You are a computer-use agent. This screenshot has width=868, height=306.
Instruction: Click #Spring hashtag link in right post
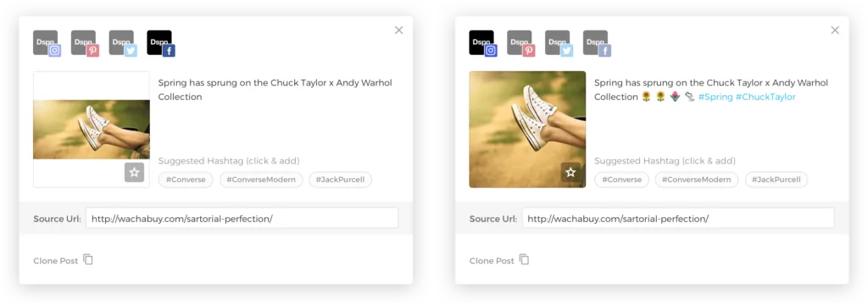pyautogui.click(x=715, y=97)
